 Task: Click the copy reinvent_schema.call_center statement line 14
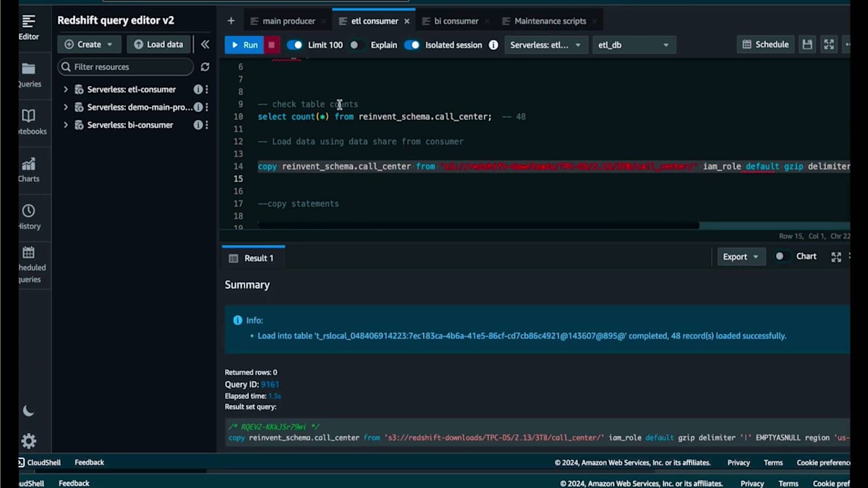[x=553, y=166]
